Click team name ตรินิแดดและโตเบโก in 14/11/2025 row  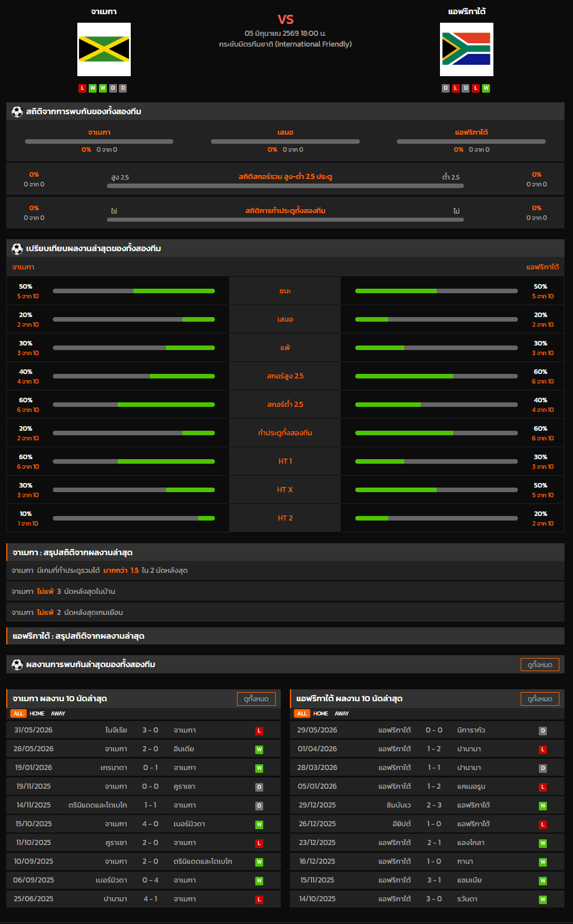point(97,805)
